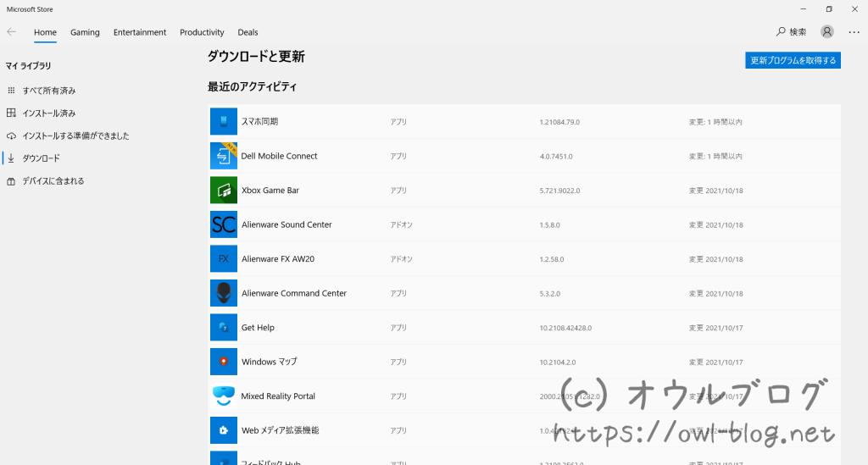The width and height of the screenshot is (868, 465).
Task: Select インストールする準備ができました entry
Action: [75, 136]
